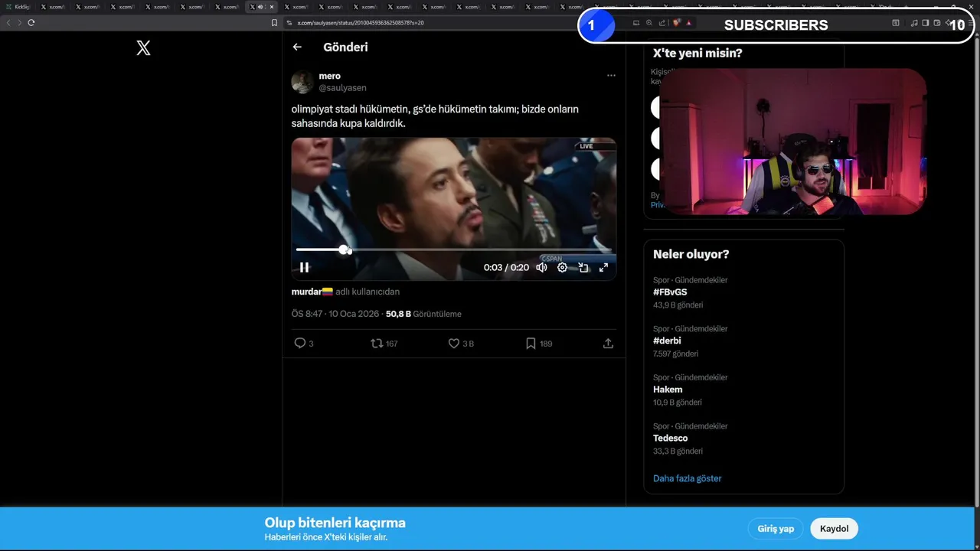
Task: Click the zoom icon in address bar
Action: click(x=649, y=23)
